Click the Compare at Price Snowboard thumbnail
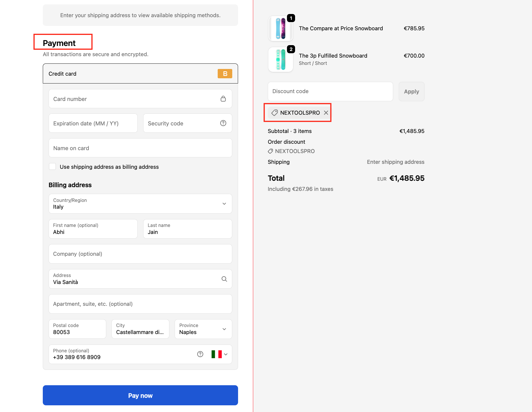Viewport: 532px width, 412px height. pyautogui.click(x=281, y=29)
